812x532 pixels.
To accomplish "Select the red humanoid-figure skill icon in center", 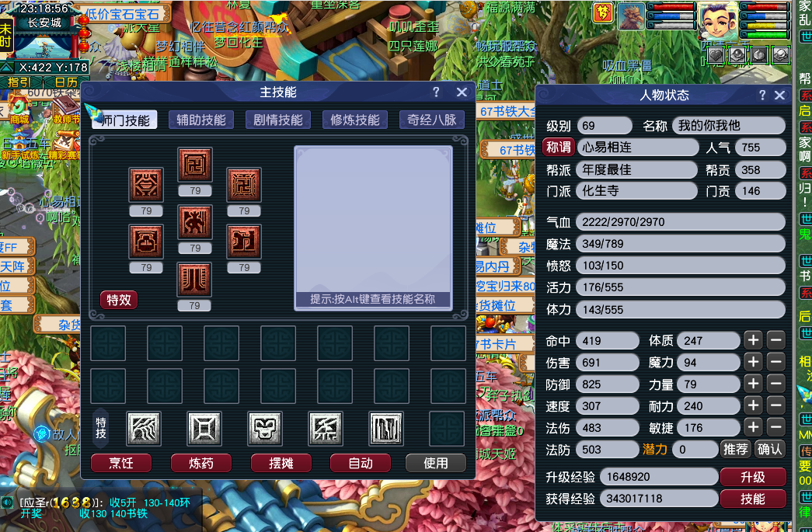I will pos(195,222).
